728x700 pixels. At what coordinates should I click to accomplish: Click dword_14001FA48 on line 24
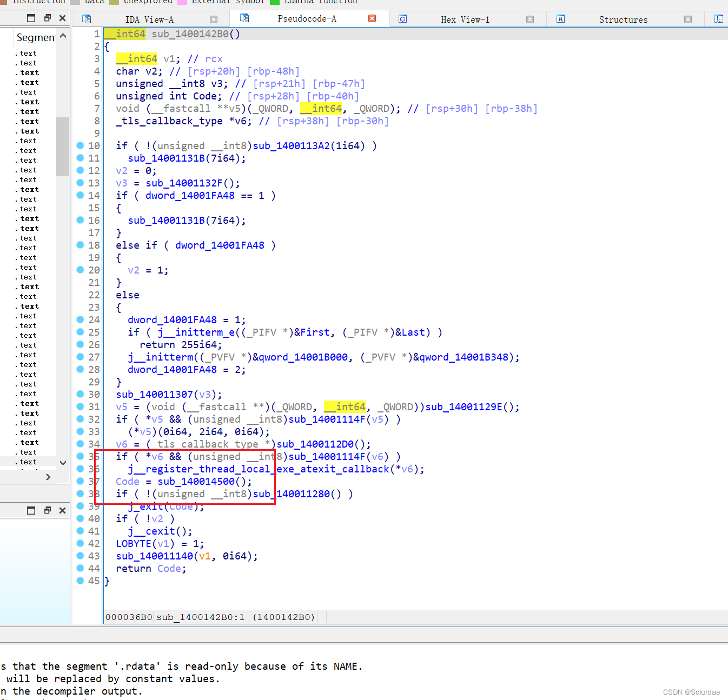click(172, 320)
